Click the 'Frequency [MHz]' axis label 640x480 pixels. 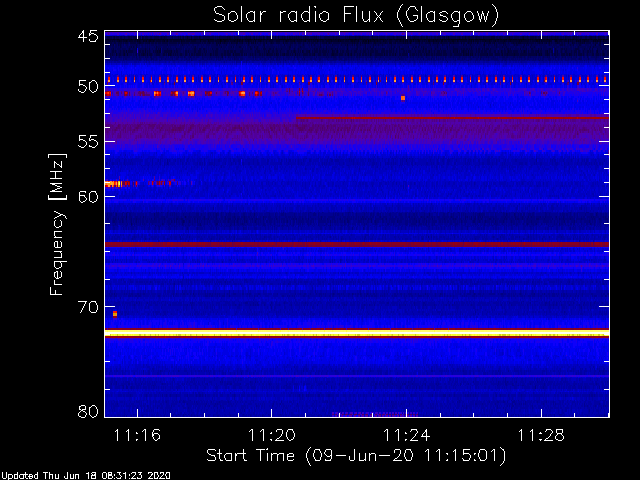tap(57, 224)
